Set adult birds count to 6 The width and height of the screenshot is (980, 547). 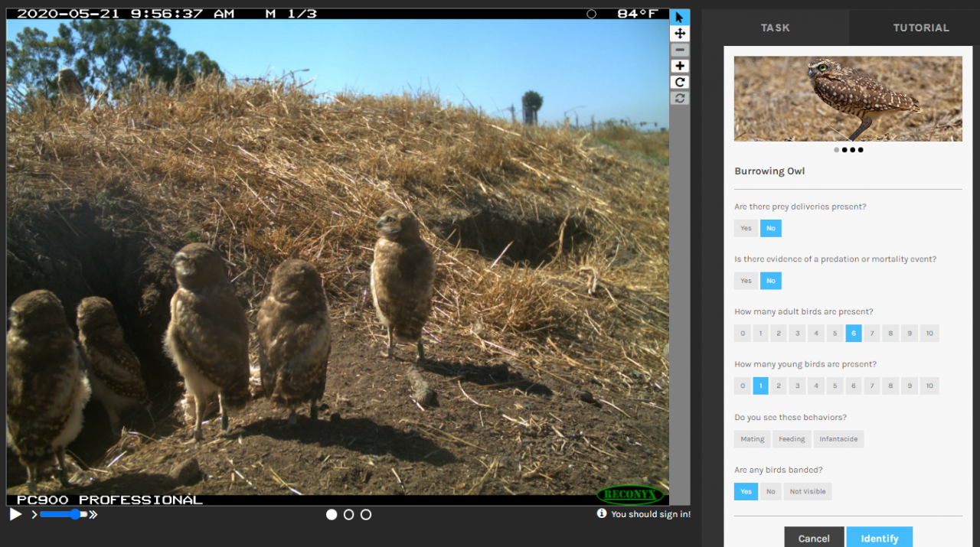point(854,333)
